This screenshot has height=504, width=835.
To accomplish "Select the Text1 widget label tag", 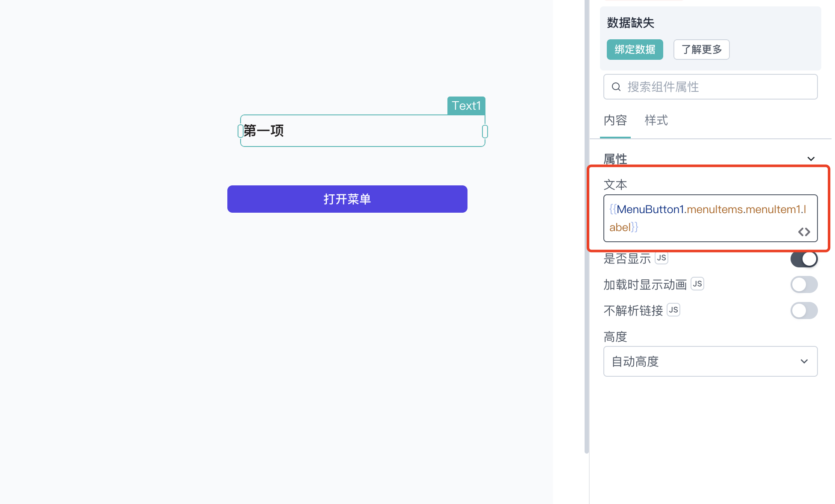I will (466, 105).
